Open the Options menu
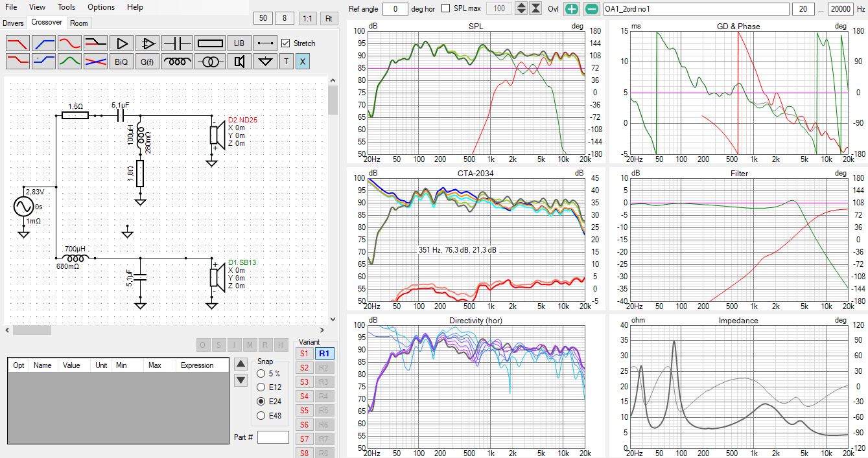Image resolution: width=868 pixels, height=458 pixels. tap(100, 7)
